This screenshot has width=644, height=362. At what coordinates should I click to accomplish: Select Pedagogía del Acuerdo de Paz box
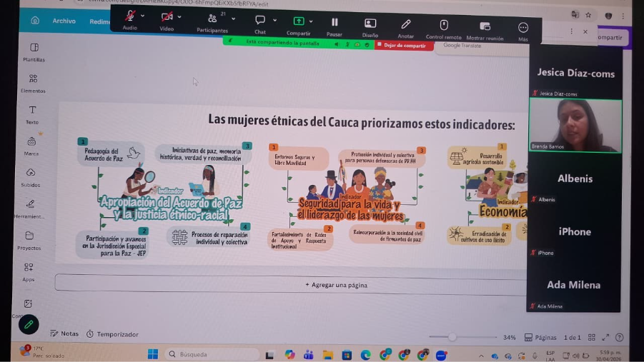coord(112,154)
